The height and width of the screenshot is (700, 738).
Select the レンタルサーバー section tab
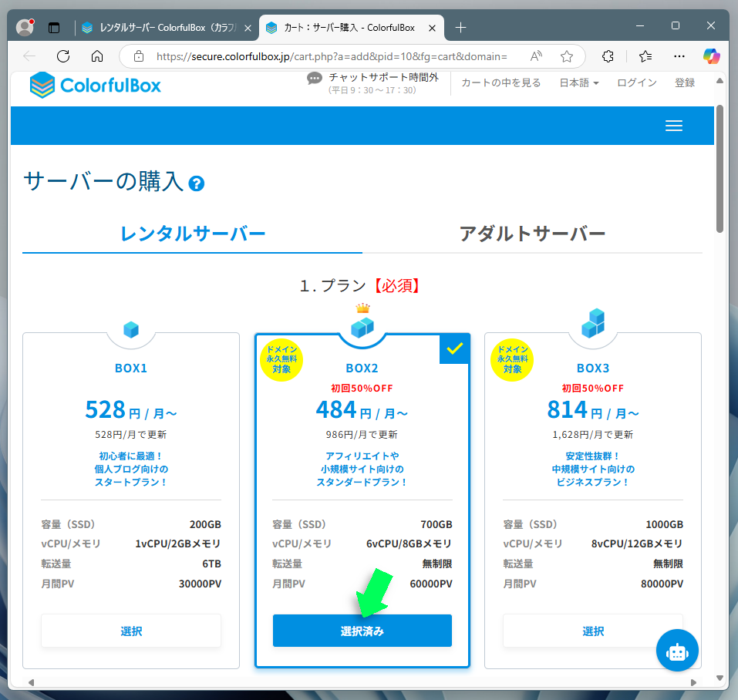coord(193,234)
